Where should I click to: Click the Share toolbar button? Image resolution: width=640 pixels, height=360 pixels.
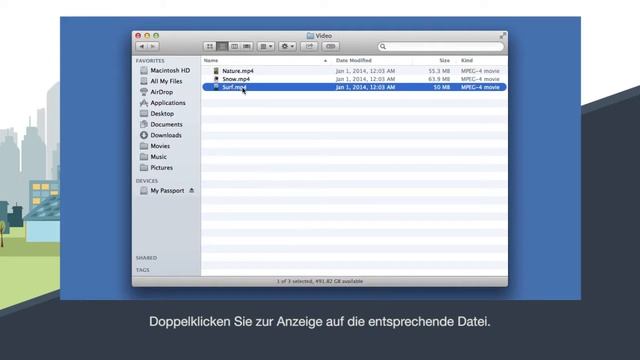pos(309,47)
